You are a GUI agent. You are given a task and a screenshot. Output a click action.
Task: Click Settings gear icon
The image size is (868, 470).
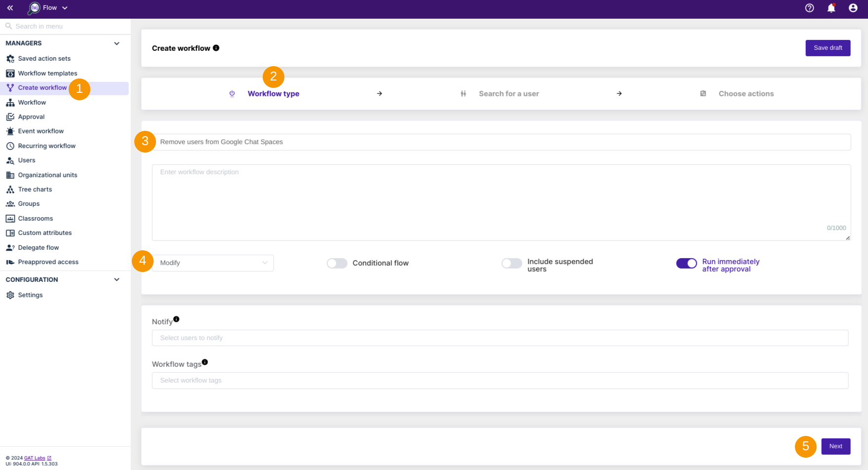[10, 295]
